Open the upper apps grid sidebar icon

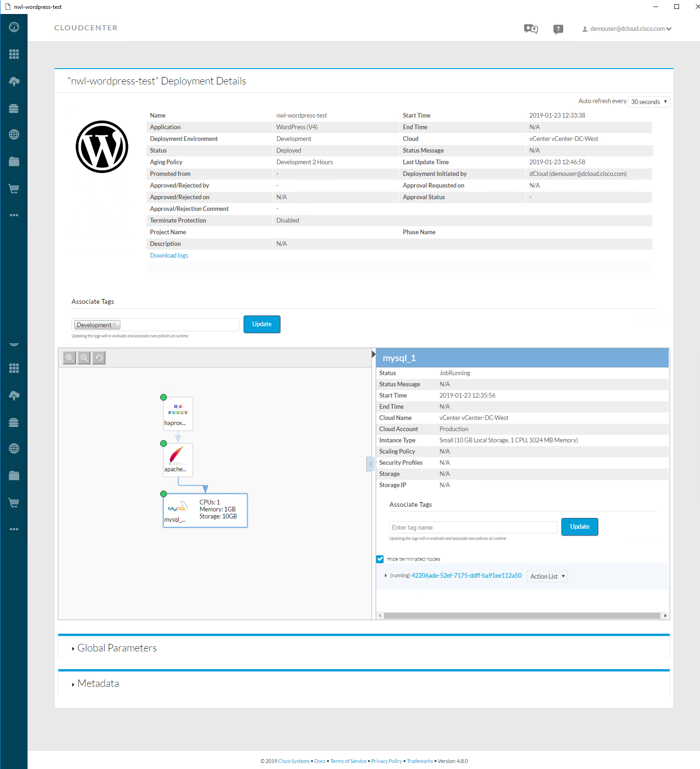tap(14, 54)
